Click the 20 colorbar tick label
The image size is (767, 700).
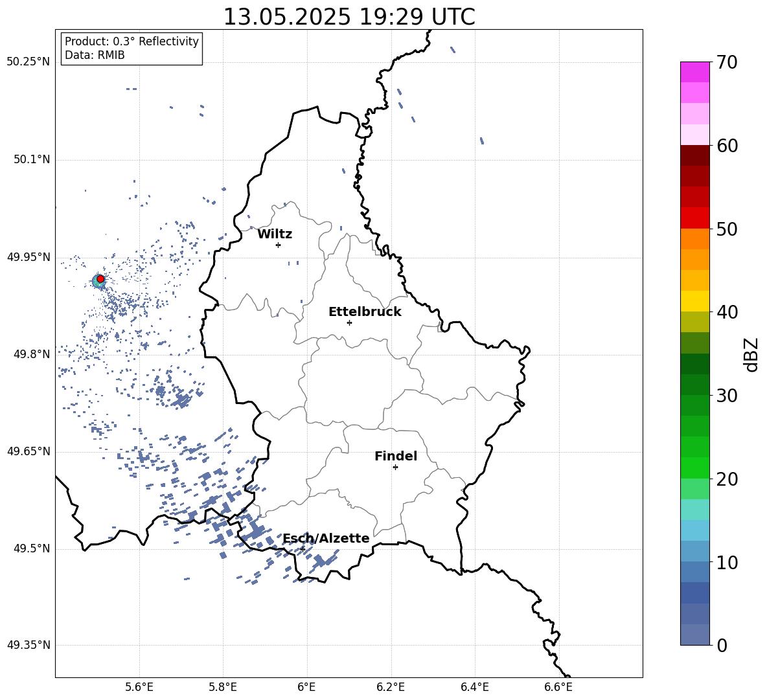tap(727, 479)
